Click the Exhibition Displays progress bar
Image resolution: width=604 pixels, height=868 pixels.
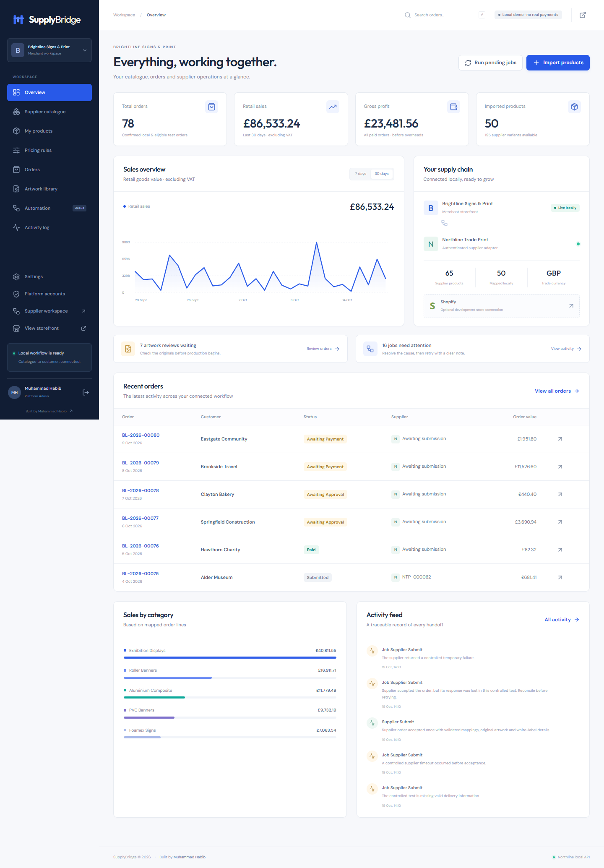point(230,658)
